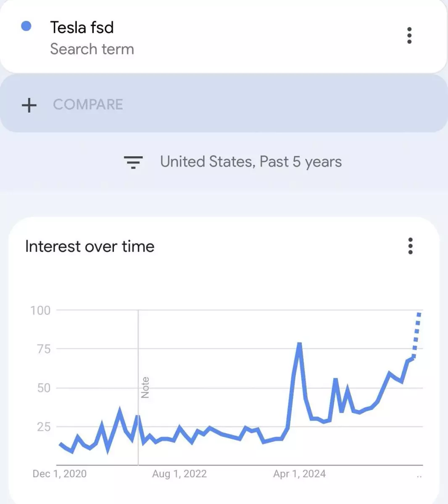
Task: Click the 75 value on the y-axis
Action: point(44,349)
